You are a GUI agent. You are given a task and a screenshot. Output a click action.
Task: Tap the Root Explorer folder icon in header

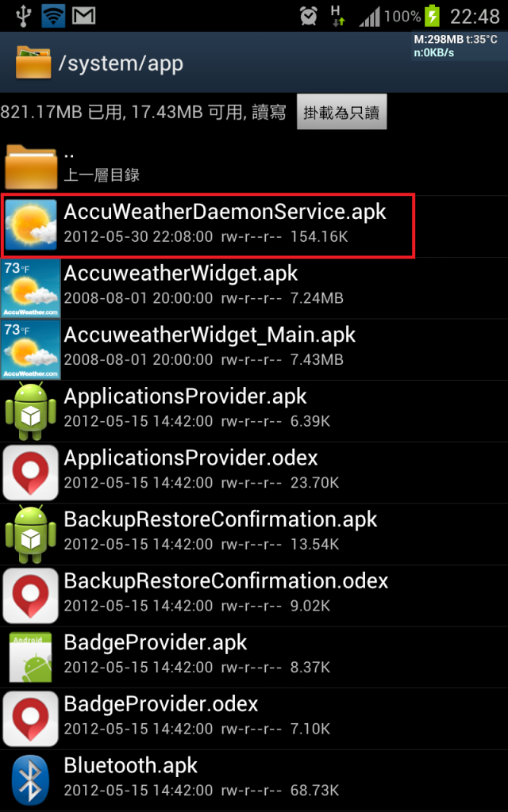tap(33, 62)
